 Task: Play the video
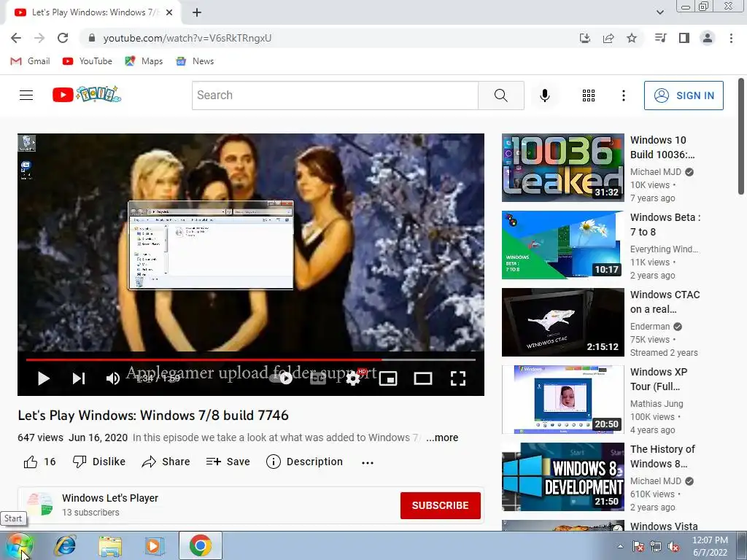(x=43, y=378)
